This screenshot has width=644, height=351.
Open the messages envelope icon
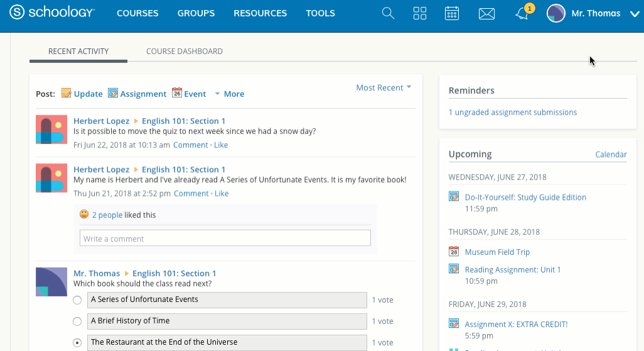486,14
